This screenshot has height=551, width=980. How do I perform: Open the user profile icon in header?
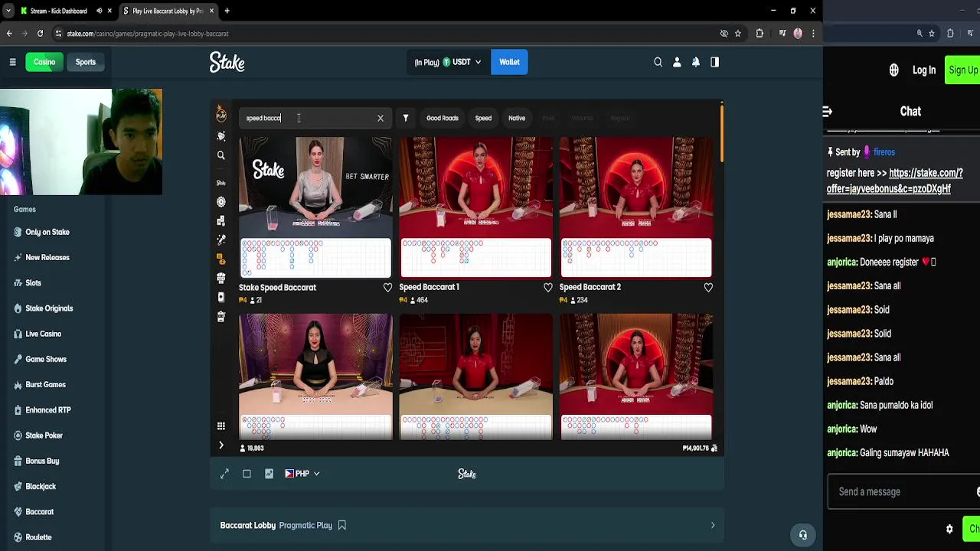(677, 62)
